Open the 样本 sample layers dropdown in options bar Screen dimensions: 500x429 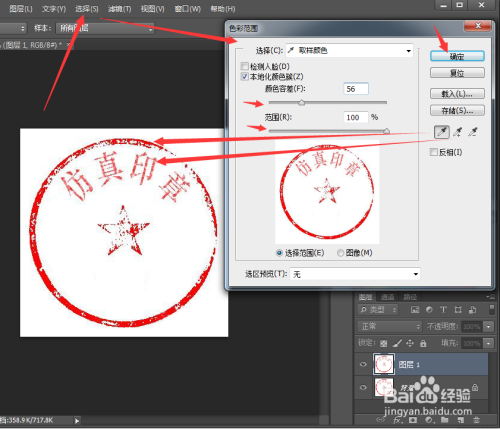coord(105,28)
